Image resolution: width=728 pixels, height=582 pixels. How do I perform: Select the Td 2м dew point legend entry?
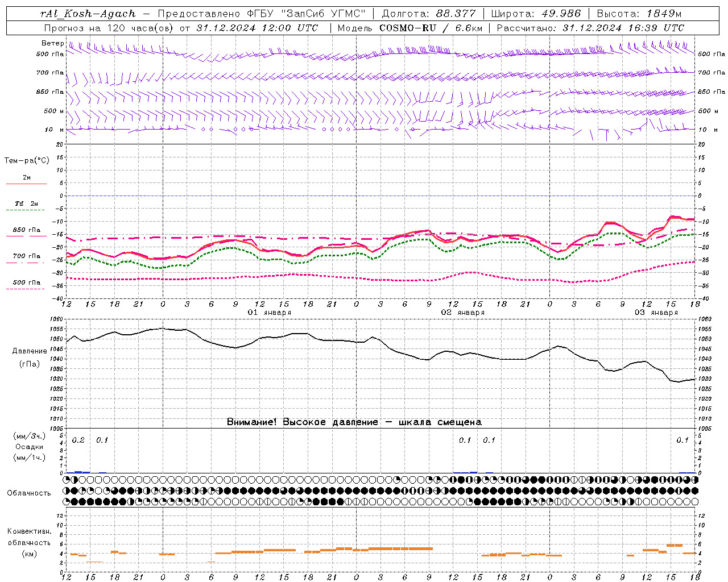26,203
